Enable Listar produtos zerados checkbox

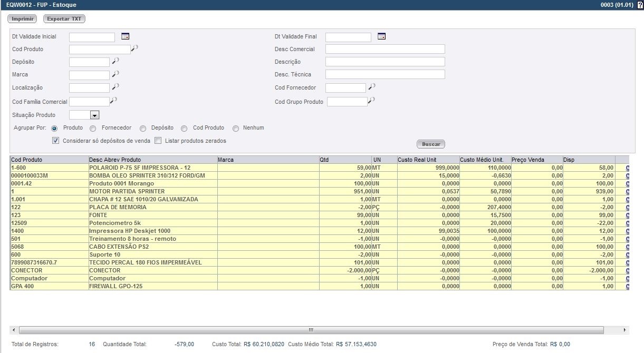tap(158, 141)
